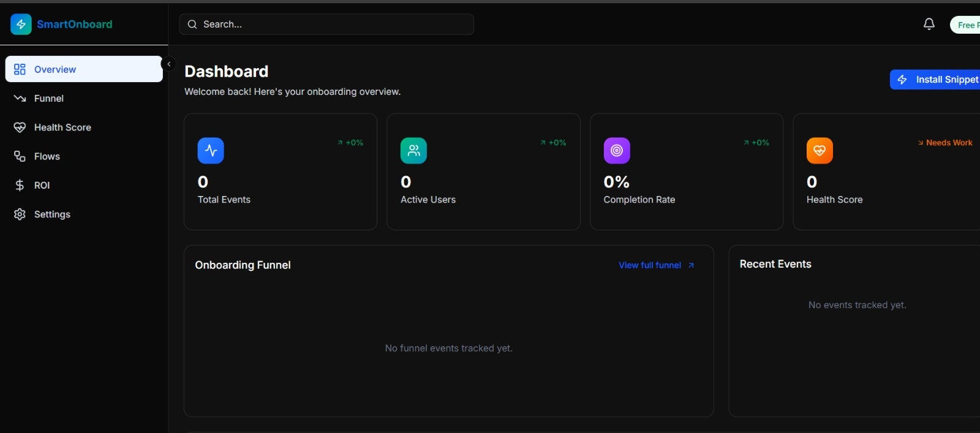This screenshot has width=980, height=433.
Task: Click the purple Completion Rate target icon
Action: pos(617,151)
